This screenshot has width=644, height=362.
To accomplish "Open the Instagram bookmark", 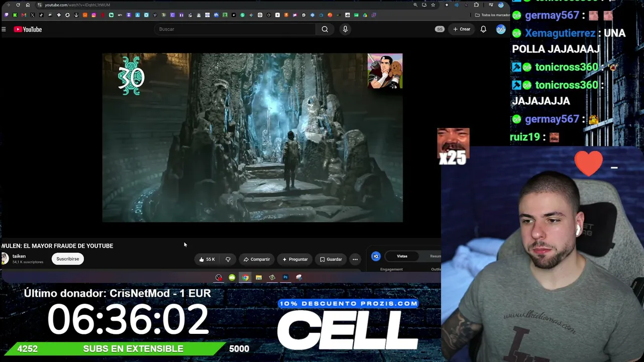I will pos(94,15).
